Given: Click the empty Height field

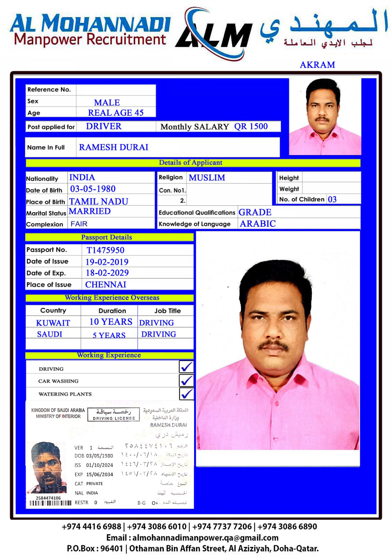Looking at the screenshot, I should coord(331,178).
